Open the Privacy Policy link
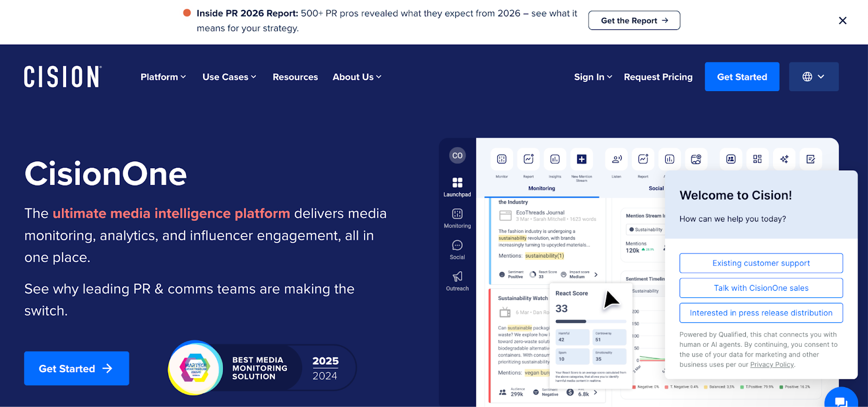868x407 pixels. click(771, 365)
